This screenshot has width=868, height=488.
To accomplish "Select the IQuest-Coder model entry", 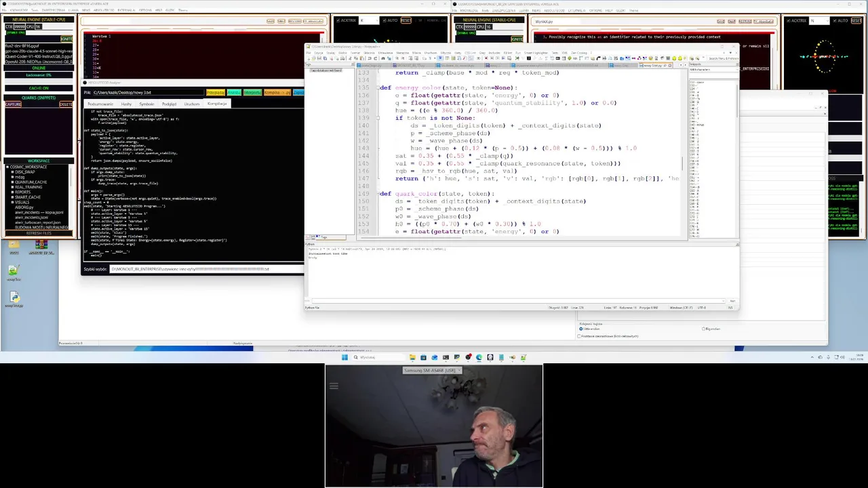I will (x=39, y=56).
